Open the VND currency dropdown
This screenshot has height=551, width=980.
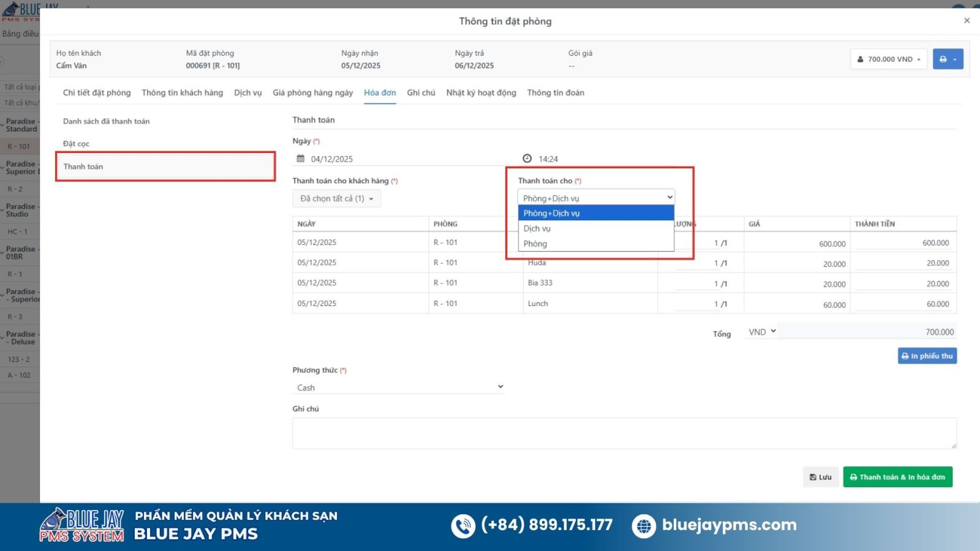pos(761,332)
